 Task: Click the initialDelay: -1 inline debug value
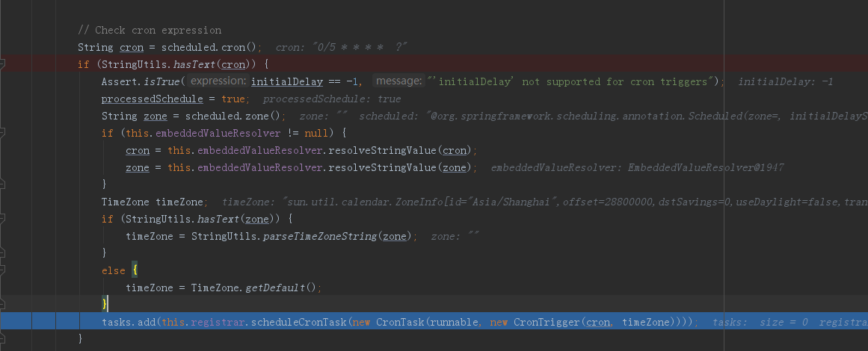pos(786,81)
